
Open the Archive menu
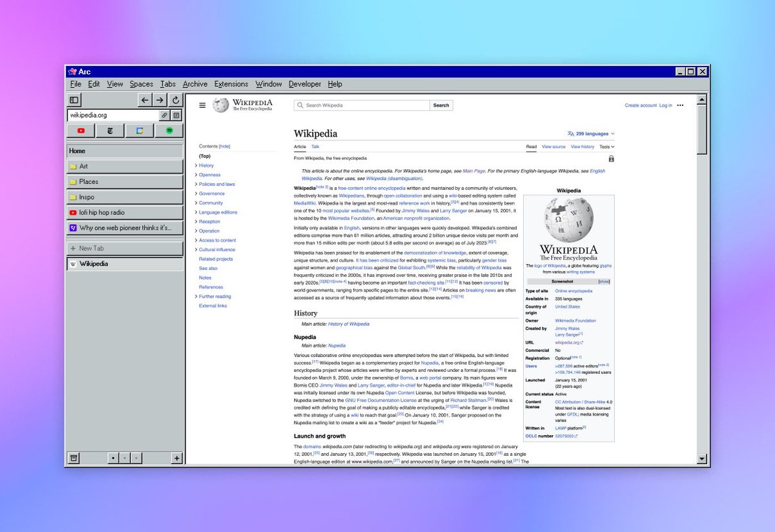click(195, 84)
